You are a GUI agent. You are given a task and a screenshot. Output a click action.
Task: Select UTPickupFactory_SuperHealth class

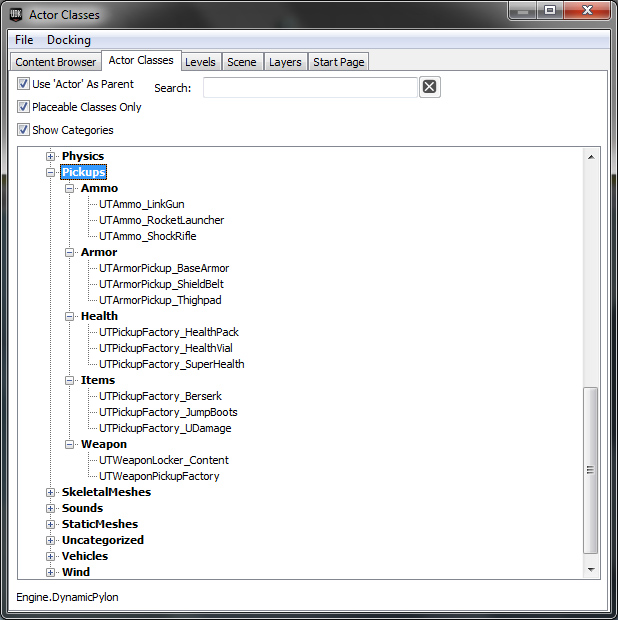tap(172, 364)
